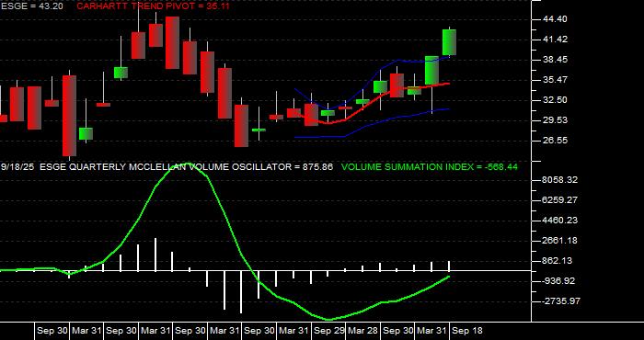Click the 862.13 oscillator axis label
Screen dimensions: 644x340
[558, 261]
